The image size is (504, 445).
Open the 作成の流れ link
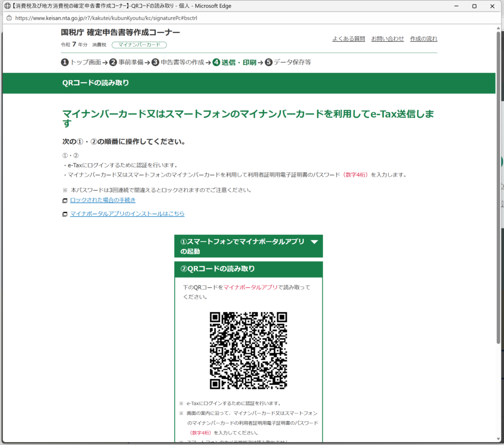tap(423, 39)
